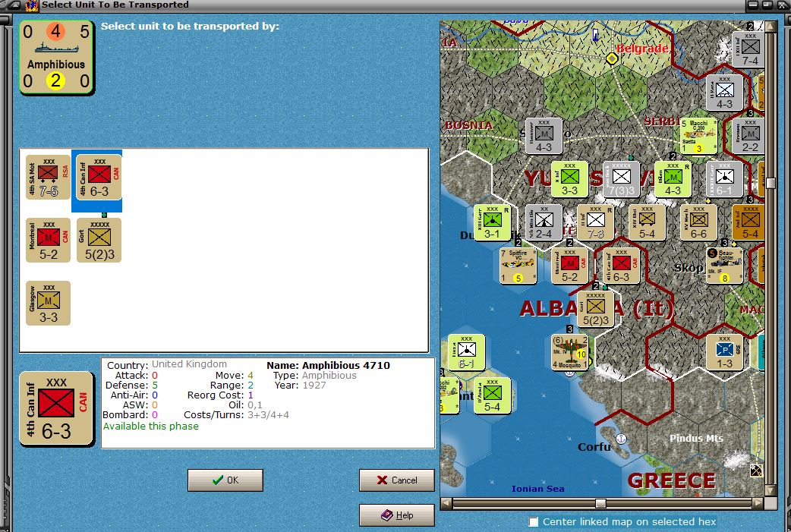Click gray 2-2 Bremen counter near Serbia
This screenshot has height=532, width=791.
click(748, 136)
